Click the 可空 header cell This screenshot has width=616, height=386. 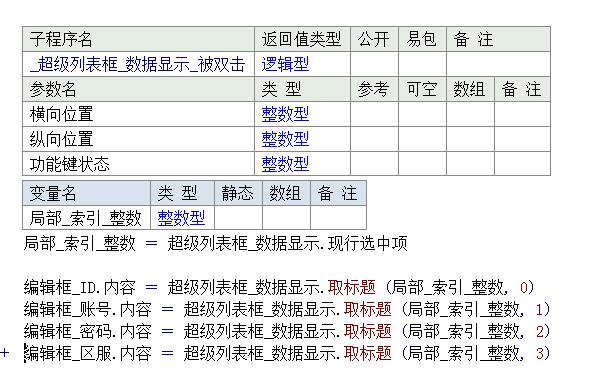coord(422,89)
